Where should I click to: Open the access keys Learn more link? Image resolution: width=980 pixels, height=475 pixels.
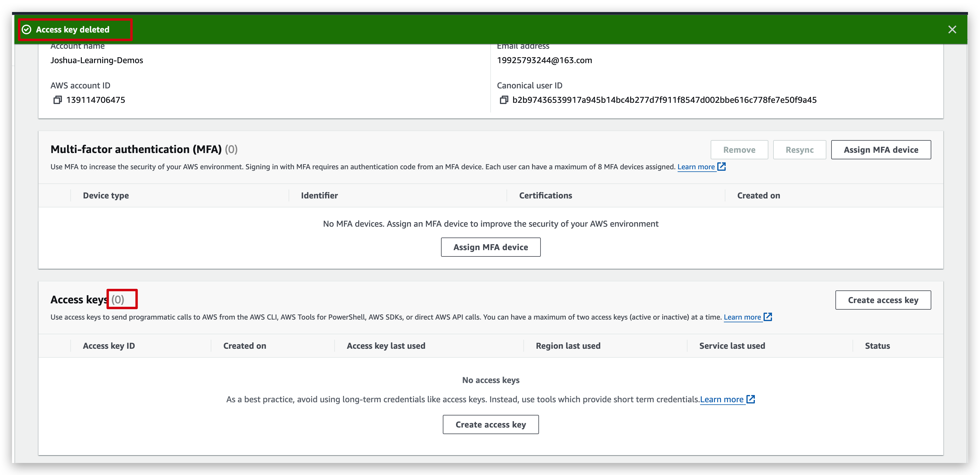click(x=743, y=317)
